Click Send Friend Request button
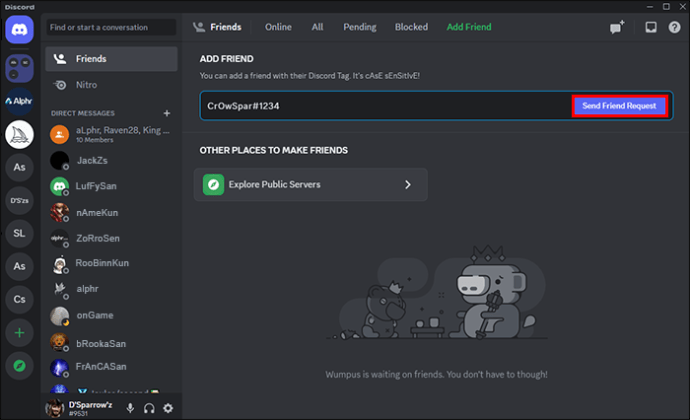Screen dimensions: 690x420 pos(619,106)
